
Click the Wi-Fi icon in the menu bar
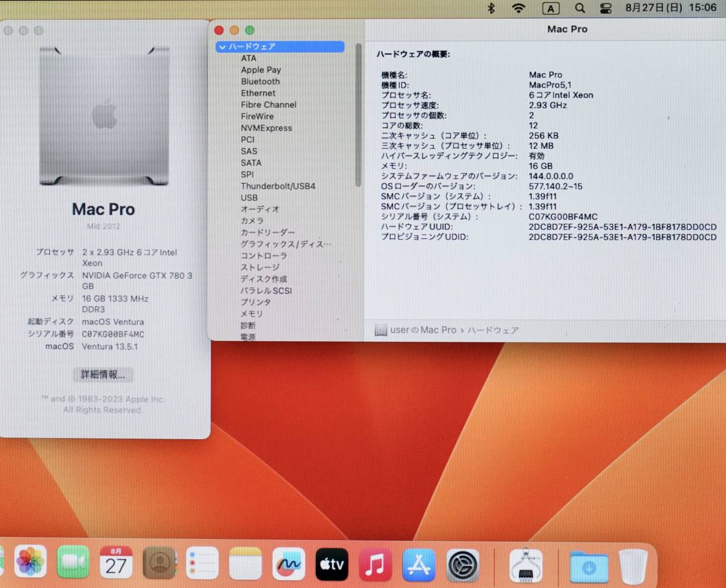click(518, 8)
